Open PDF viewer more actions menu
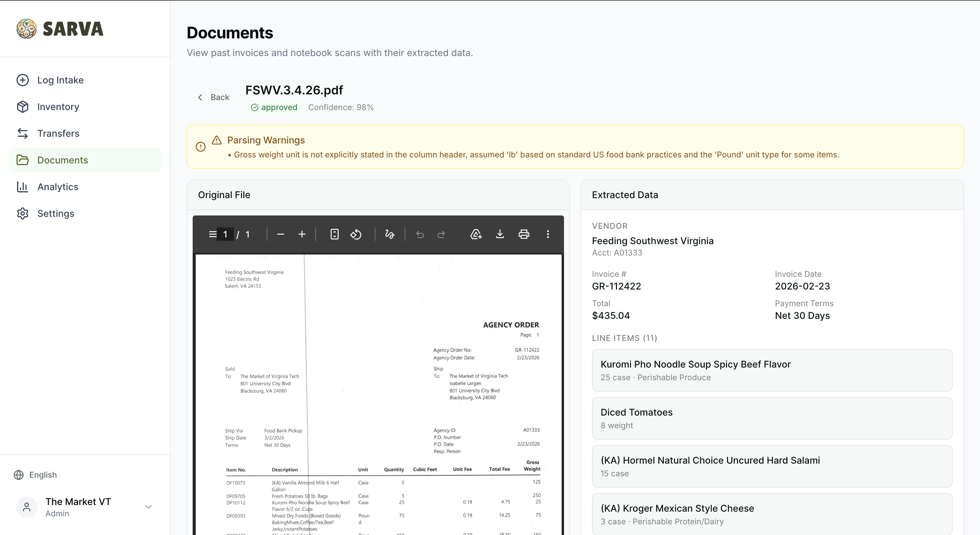The width and height of the screenshot is (980, 535). [548, 234]
